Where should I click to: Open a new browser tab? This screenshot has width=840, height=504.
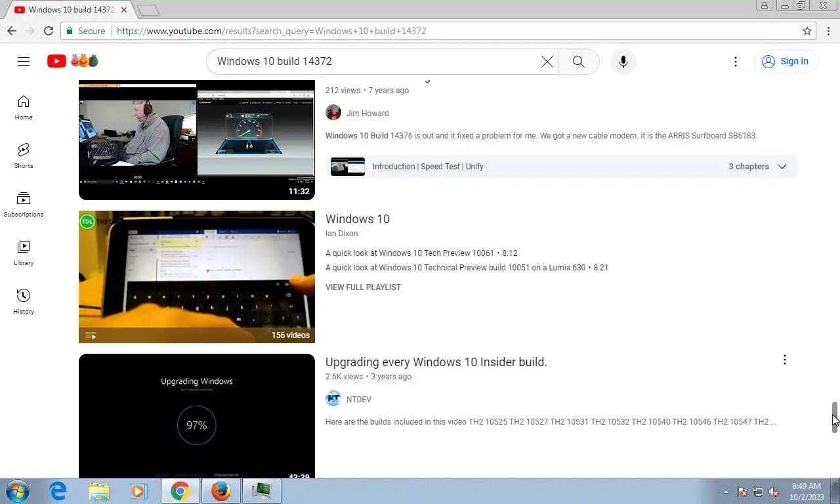(148, 10)
